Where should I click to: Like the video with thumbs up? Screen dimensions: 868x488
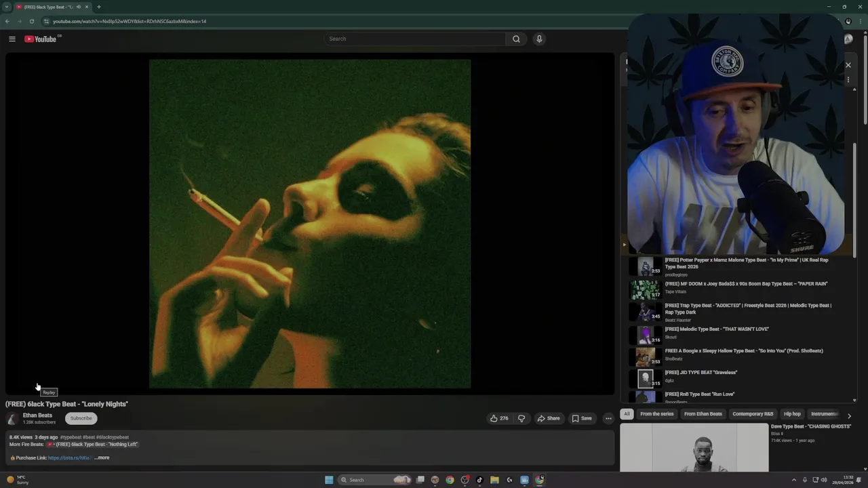[499, 418]
